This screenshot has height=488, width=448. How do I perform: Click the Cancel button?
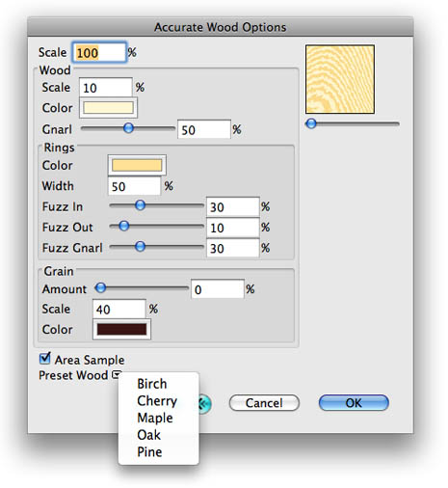[264, 403]
